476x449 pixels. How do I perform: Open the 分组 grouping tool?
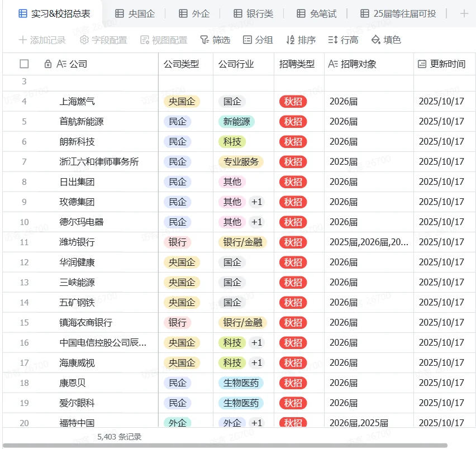(x=258, y=40)
